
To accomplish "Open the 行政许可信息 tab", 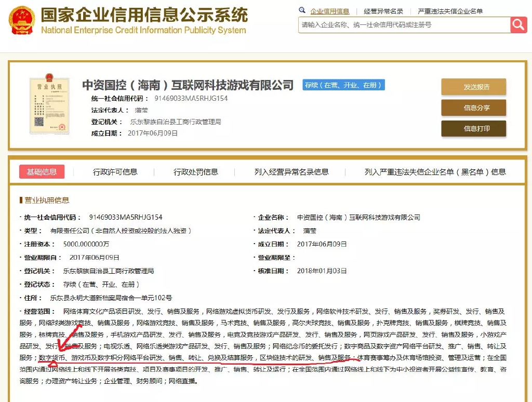I will (115, 172).
